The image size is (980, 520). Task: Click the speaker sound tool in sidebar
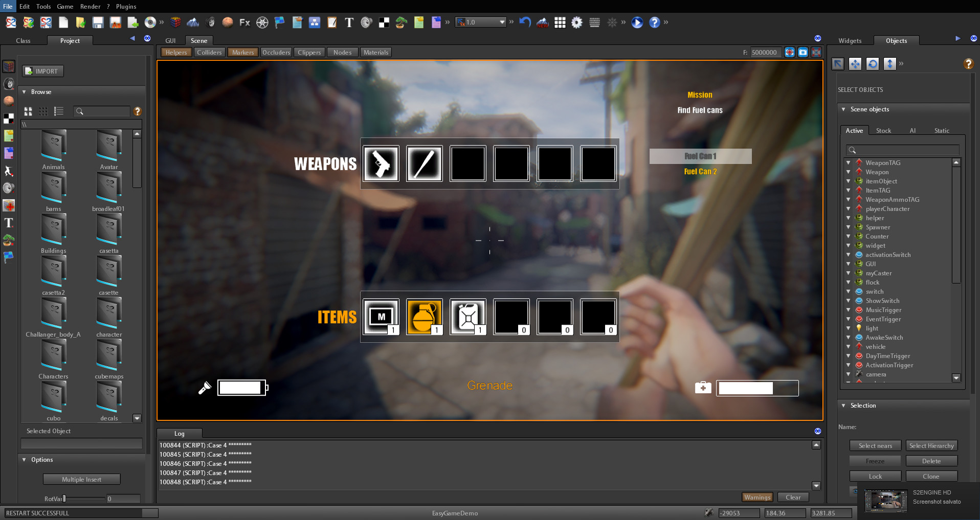point(9,188)
